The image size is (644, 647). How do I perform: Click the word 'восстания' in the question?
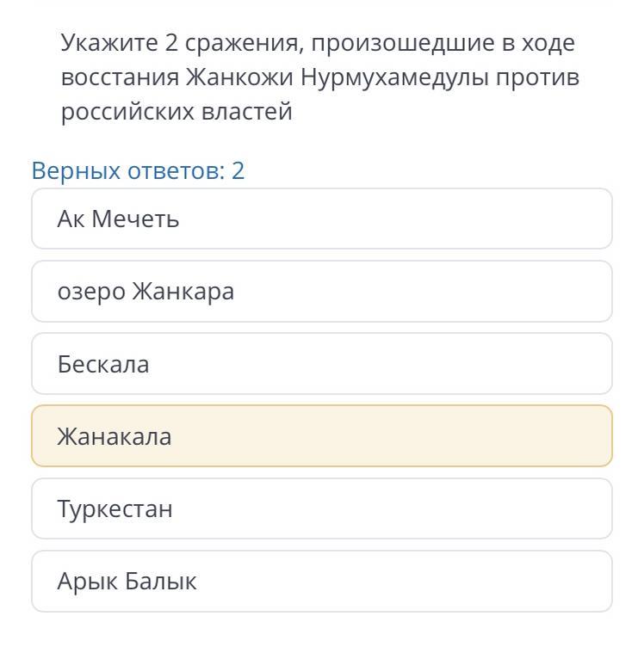click(120, 77)
